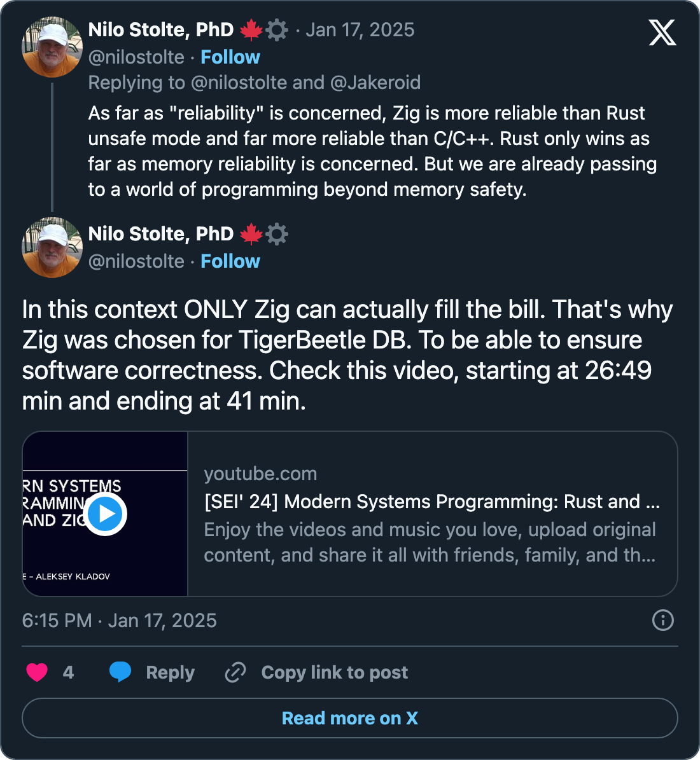Select Copy link to post
The height and width of the screenshot is (760, 700).
(335, 672)
